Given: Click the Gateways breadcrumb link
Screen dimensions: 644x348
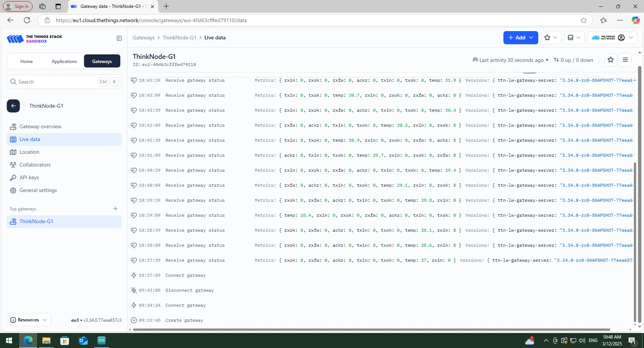Looking at the screenshot, I should (x=144, y=37).
